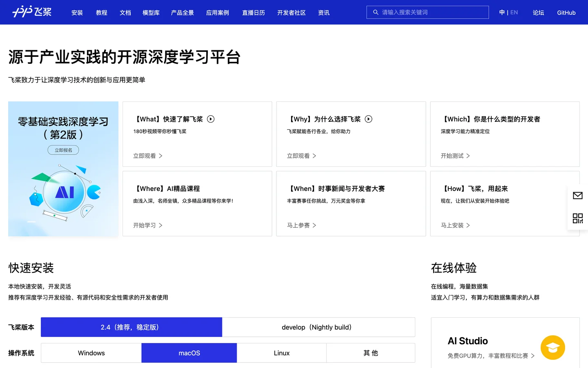Open the 【Where】AI精品课程 card title
Image resolution: width=588 pixels, height=368 pixels.
167,188
